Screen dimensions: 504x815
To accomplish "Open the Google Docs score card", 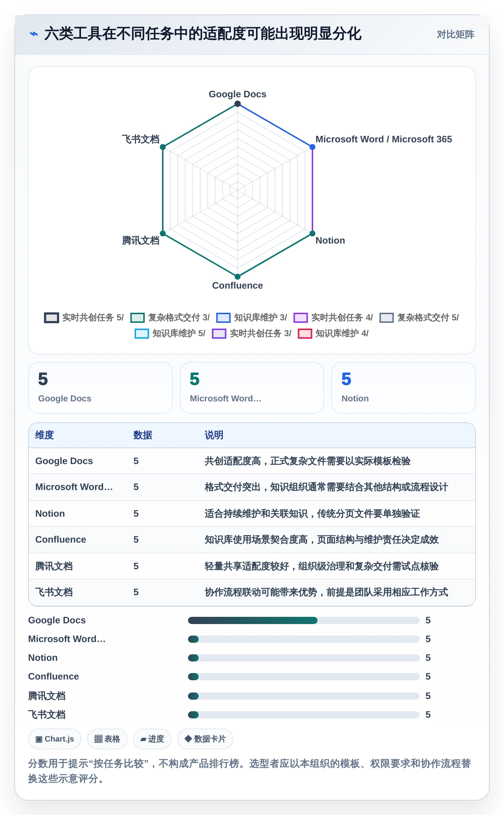I will 100,388.
